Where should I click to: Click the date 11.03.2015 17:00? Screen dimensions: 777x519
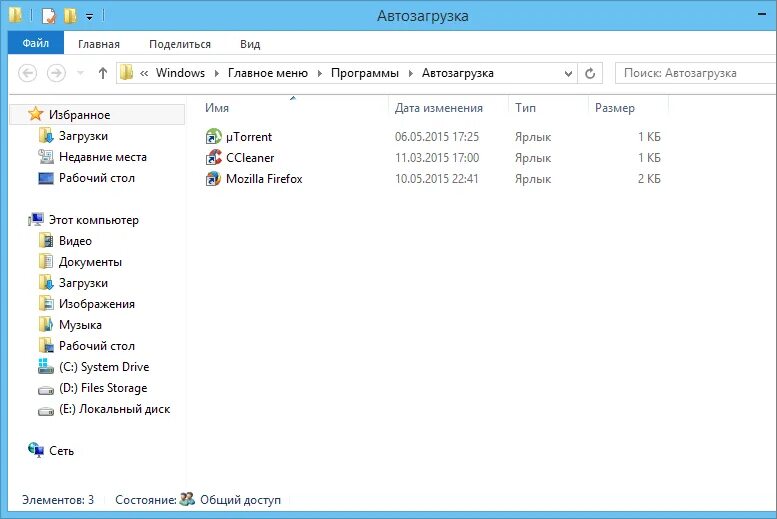(x=437, y=158)
